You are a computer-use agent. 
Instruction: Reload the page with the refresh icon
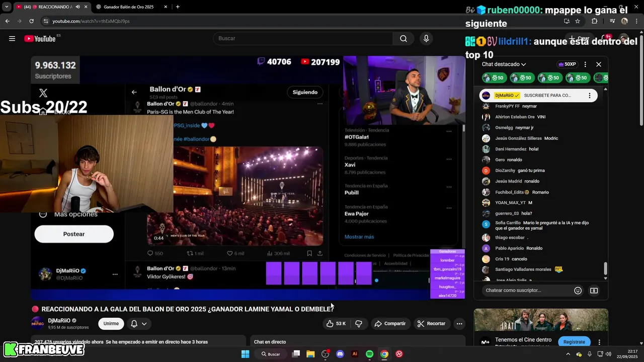coord(31,21)
